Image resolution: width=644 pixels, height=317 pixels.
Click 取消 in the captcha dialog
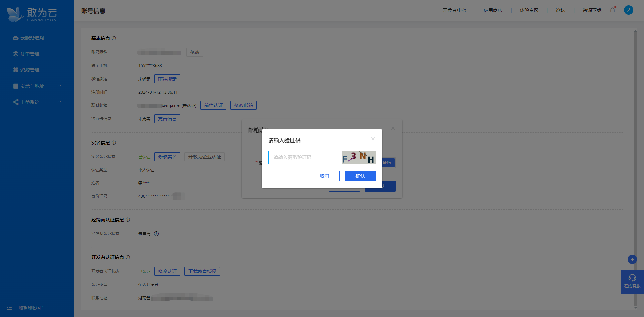point(324,176)
